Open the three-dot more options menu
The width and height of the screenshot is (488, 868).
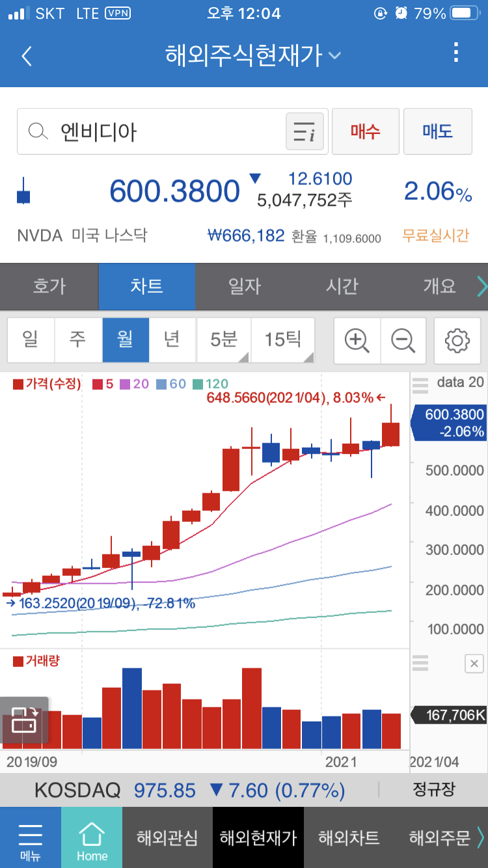(x=456, y=52)
